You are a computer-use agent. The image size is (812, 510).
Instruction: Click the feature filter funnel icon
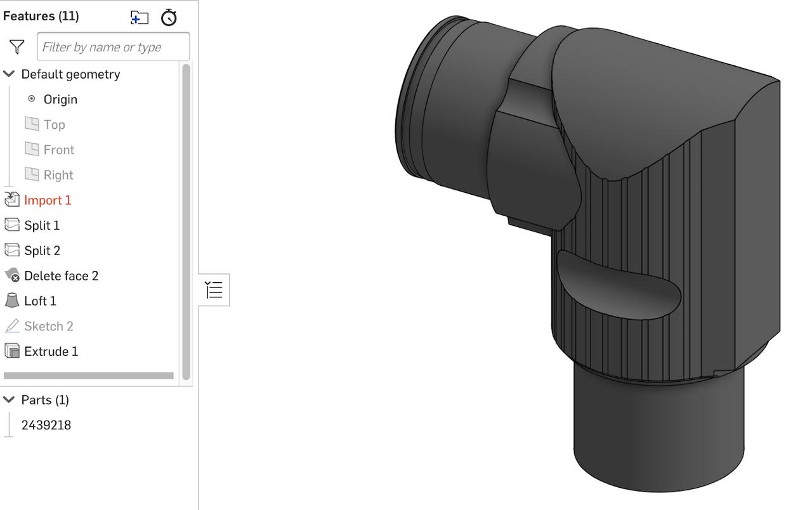(16, 46)
